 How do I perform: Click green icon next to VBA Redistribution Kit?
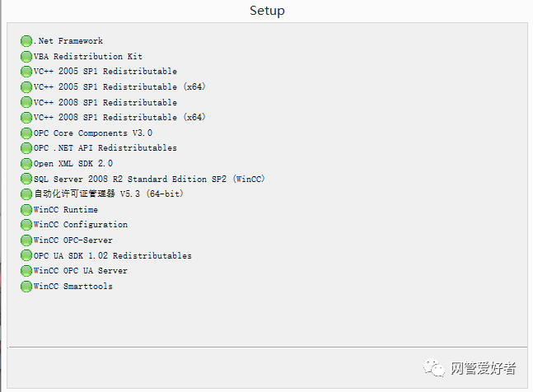tap(27, 57)
